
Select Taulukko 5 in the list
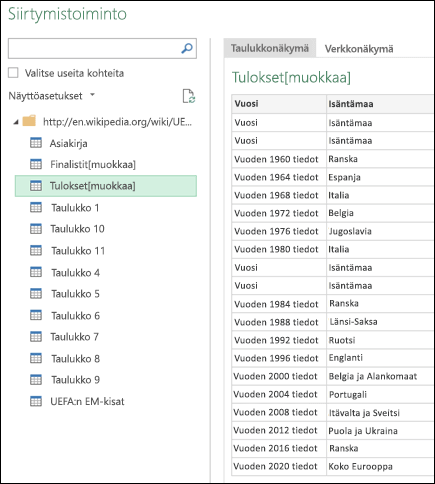click(x=75, y=294)
